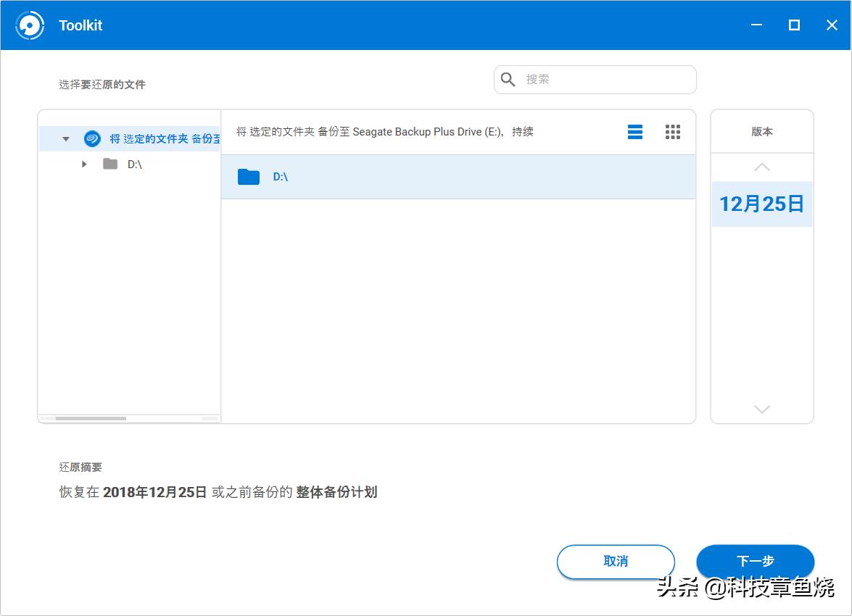Screen dimensions: 852x616
Task: Switch to the list view icon
Action: coord(634,132)
